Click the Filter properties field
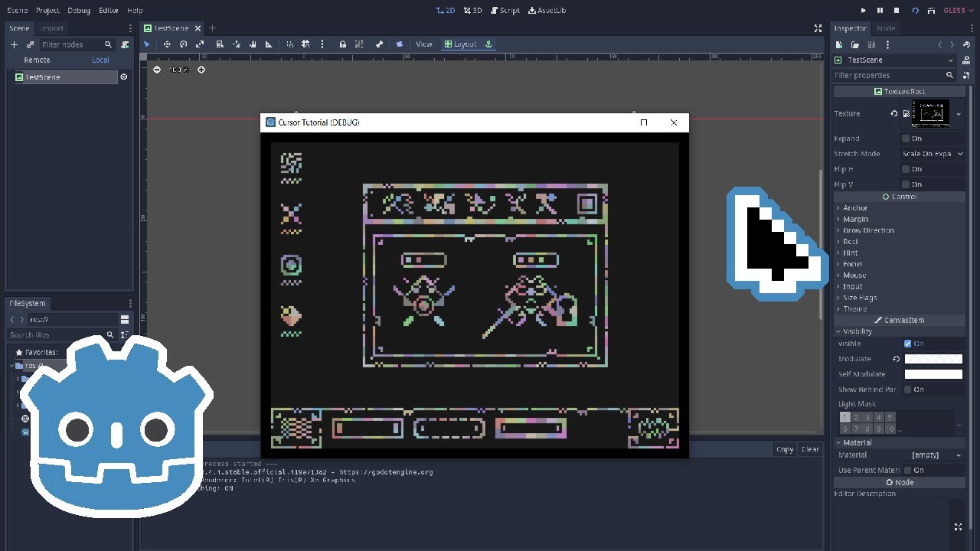This screenshot has width=980, height=551. point(893,75)
